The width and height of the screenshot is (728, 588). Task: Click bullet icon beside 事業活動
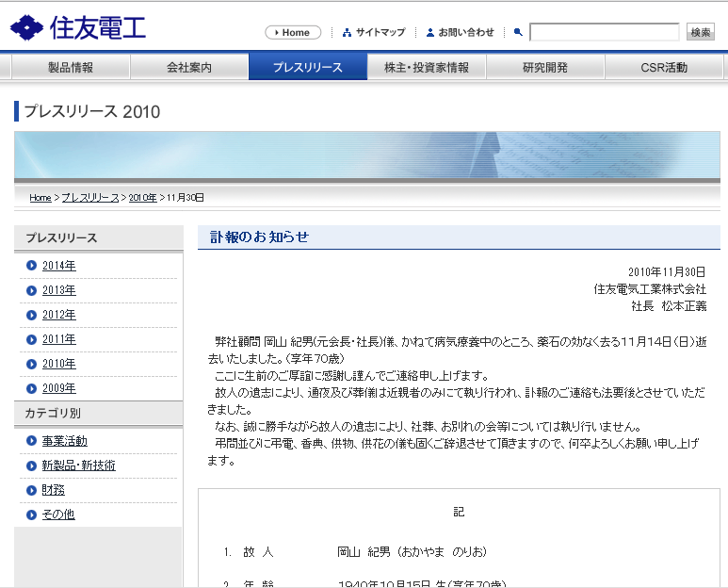31,441
